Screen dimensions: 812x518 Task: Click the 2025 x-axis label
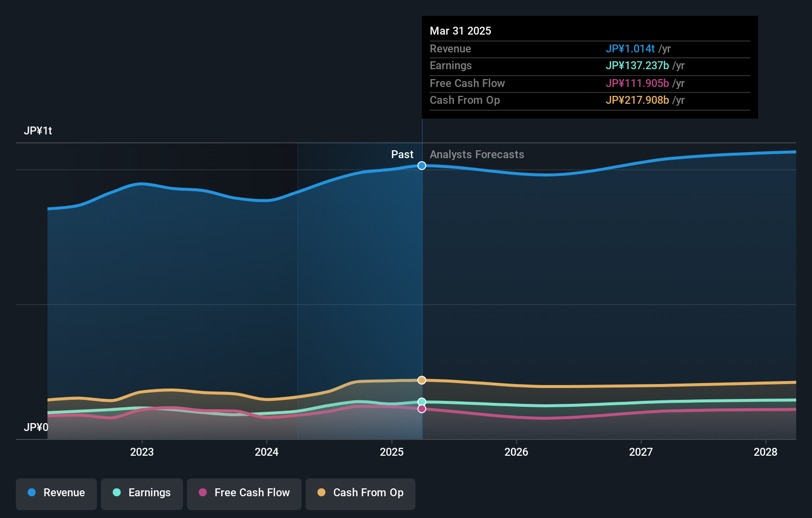[392, 452]
